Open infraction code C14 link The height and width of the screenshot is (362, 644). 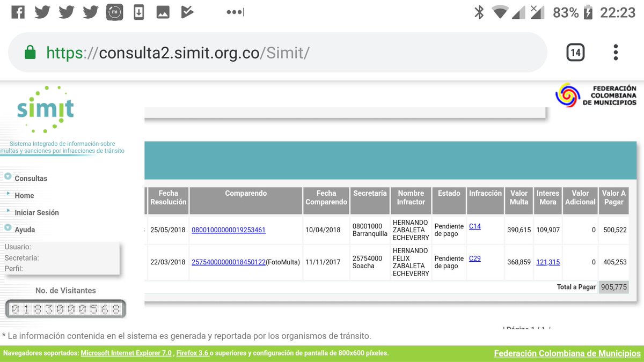point(475,226)
